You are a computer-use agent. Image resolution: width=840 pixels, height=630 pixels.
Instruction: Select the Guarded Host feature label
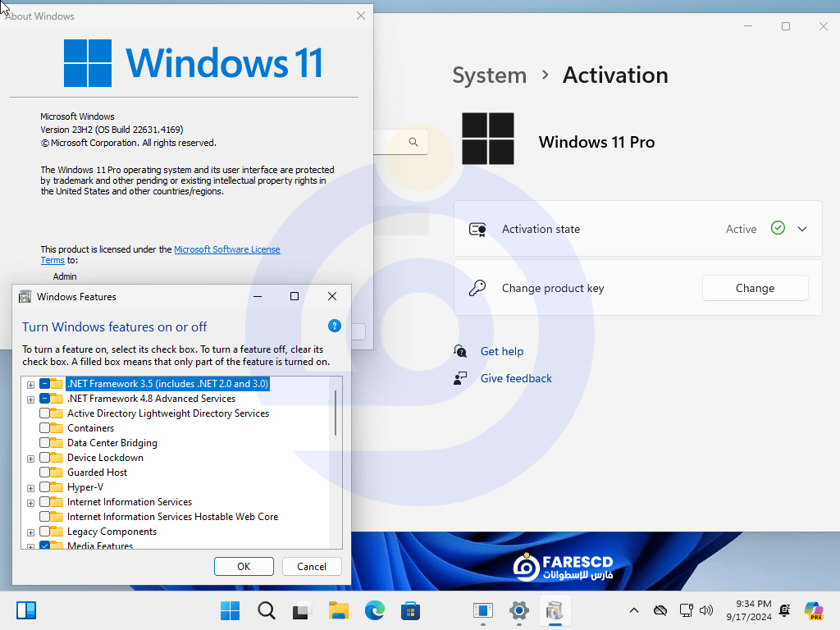pyautogui.click(x=97, y=472)
